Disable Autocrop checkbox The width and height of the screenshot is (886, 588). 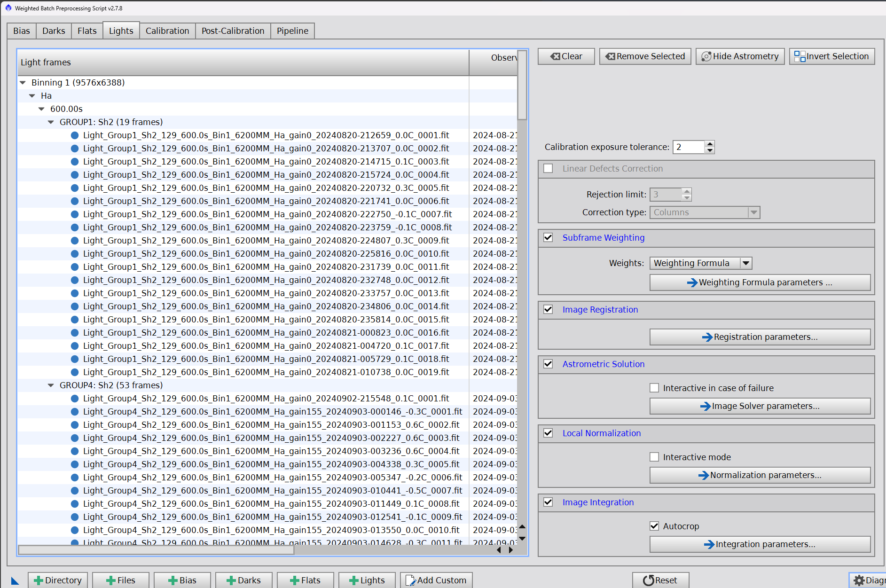point(654,526)
